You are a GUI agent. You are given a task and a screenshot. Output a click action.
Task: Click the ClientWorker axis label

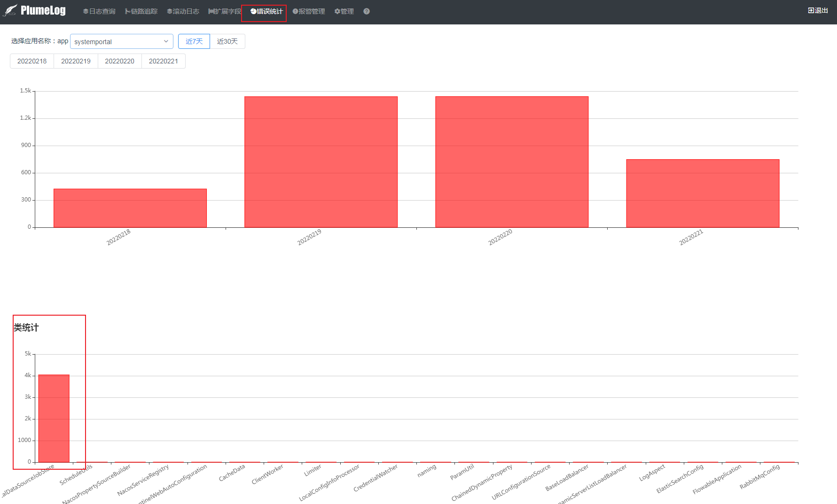point(267,474)
